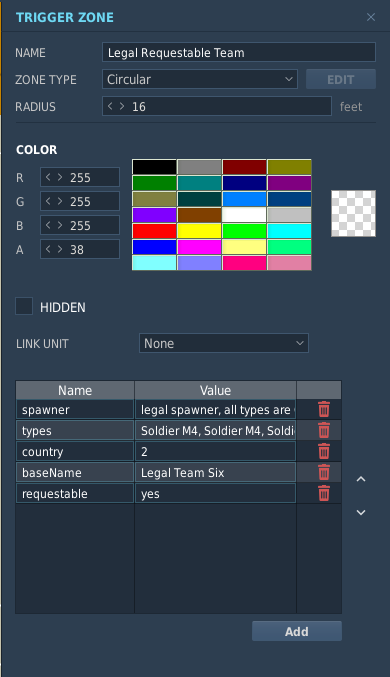Screen dimensions: 390x677
Task: Pick the teal color swatch
Action: tap(199, 183)
